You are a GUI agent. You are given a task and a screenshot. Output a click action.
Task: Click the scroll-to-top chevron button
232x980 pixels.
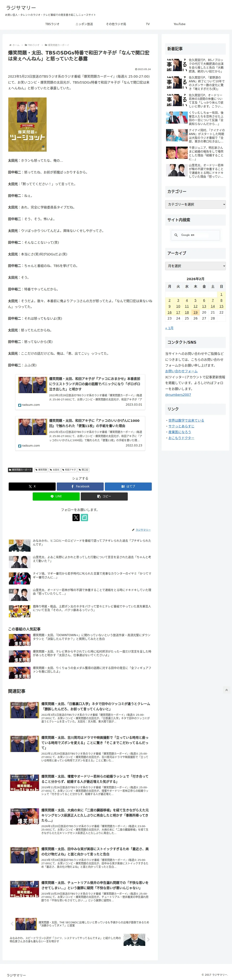(x=226, y=690)
